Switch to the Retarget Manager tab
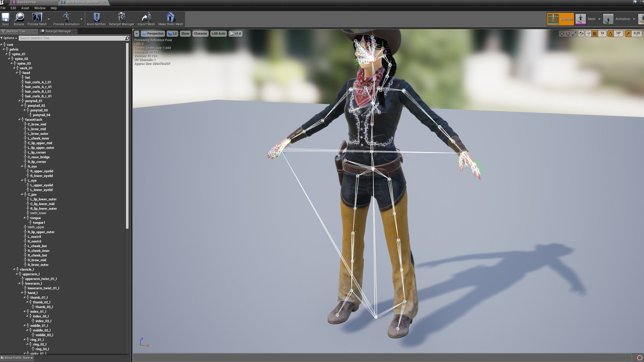This screenshot has width=644, height=362. point(58,31)
